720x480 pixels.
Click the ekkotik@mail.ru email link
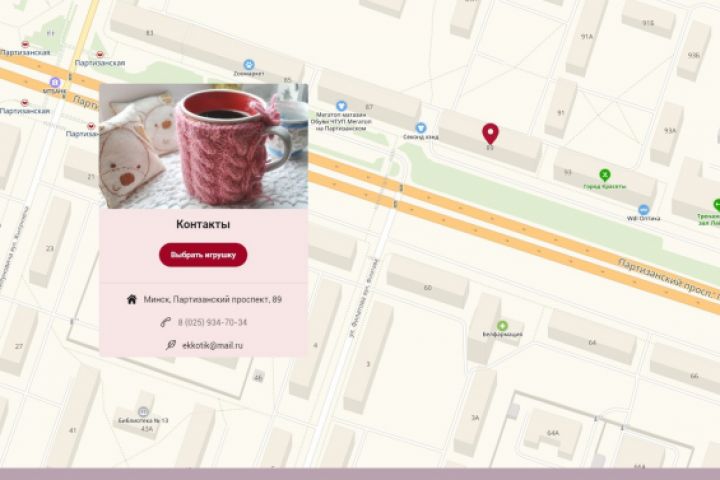212,345
